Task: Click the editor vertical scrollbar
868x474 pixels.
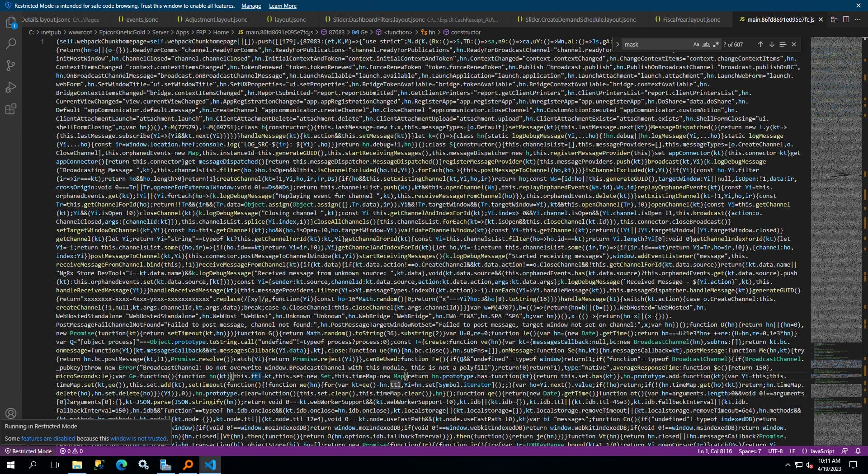Action: [864, 241]
